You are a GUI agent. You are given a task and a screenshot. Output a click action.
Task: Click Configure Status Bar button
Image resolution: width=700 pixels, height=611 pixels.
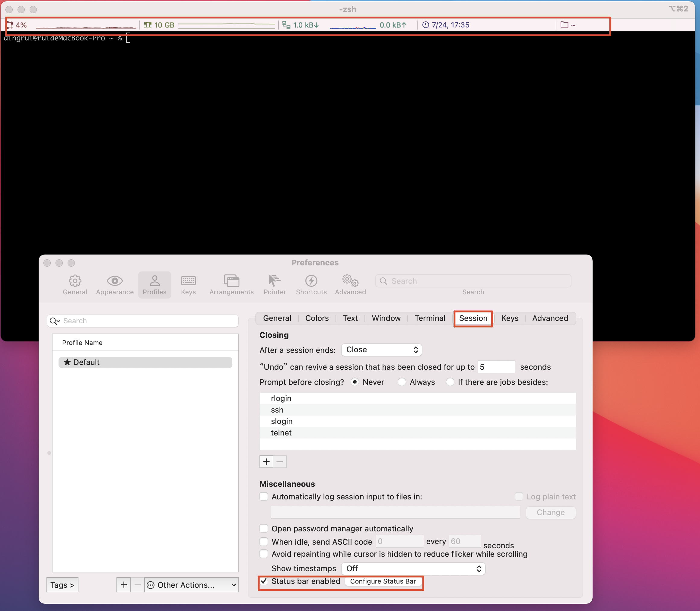(383, 581)
